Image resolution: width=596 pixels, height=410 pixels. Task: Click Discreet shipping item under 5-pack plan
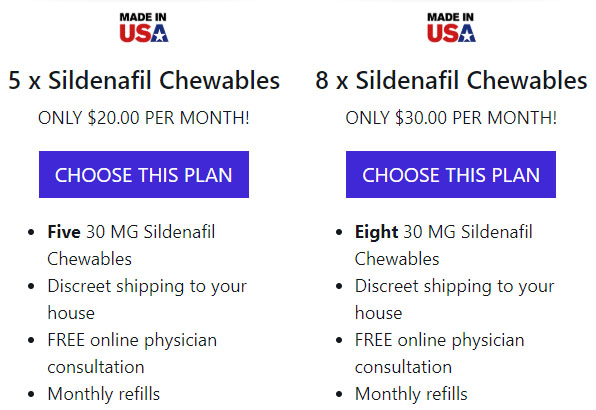[147, 299]
